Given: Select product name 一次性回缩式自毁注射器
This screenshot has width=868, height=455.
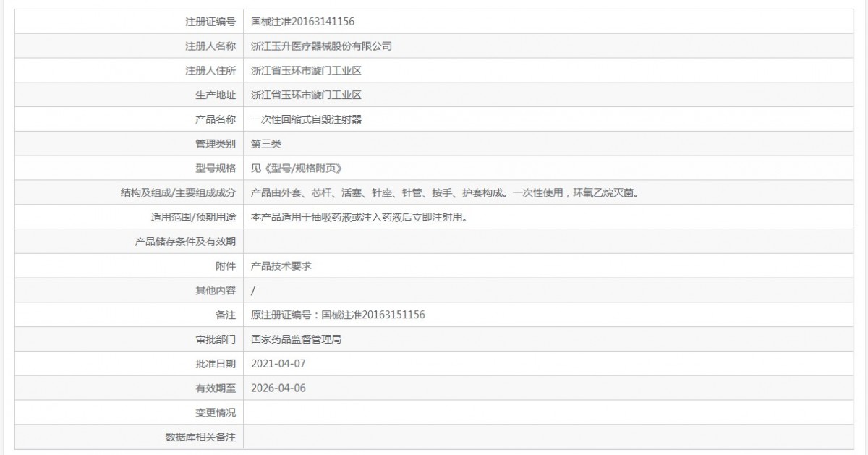Looking at the screenshot, I should tap(306, 119).
